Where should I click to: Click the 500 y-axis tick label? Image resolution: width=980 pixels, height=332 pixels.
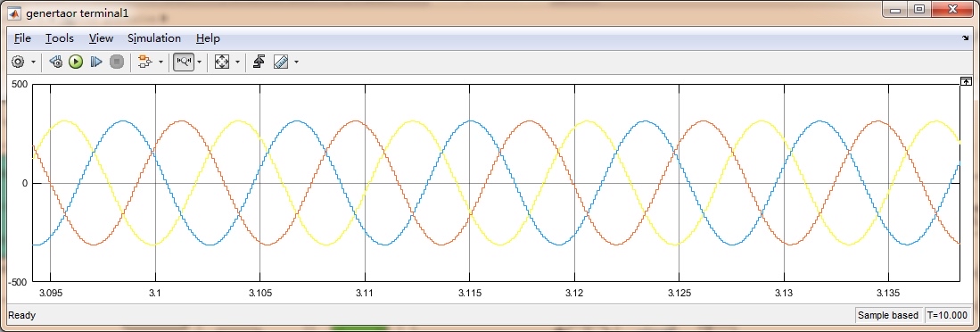click(x=20, y=84)
